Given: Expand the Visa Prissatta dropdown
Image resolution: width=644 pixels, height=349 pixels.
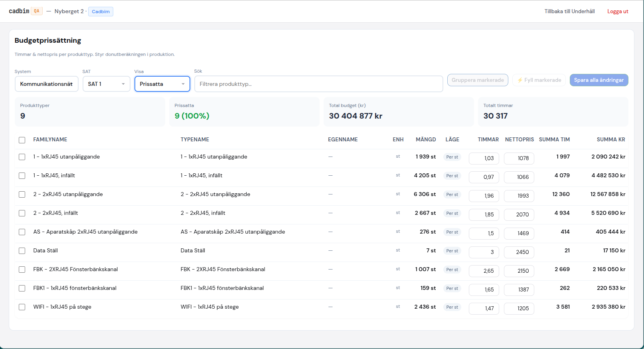Looking at the screenshot, I should pyautogui.click(x=162, y=84).
